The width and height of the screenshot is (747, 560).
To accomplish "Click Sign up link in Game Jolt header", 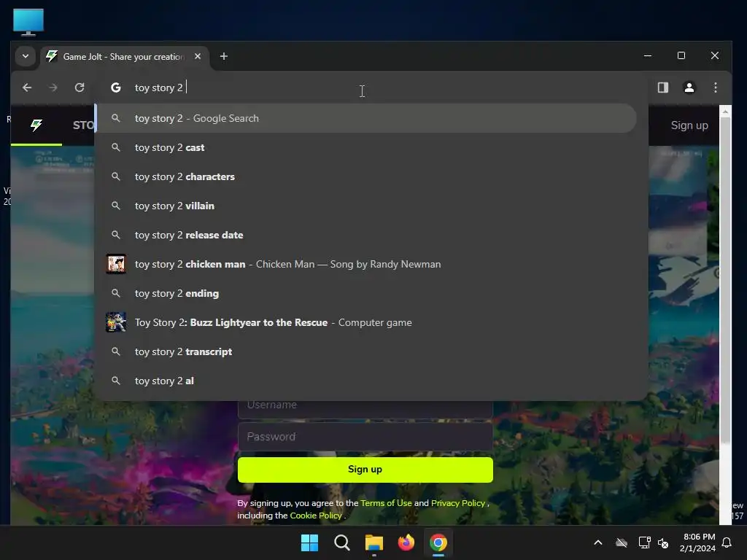I will point(689,125).
